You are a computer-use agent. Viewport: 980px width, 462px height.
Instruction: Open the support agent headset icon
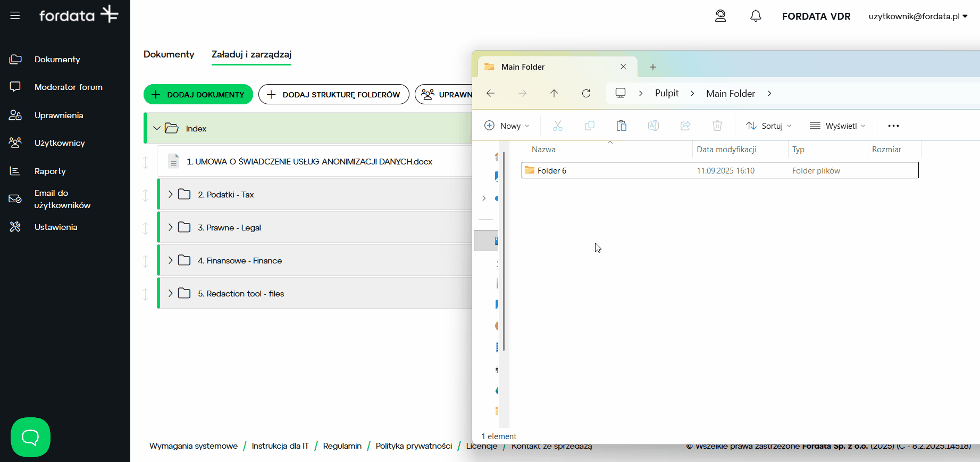point(720,16)
